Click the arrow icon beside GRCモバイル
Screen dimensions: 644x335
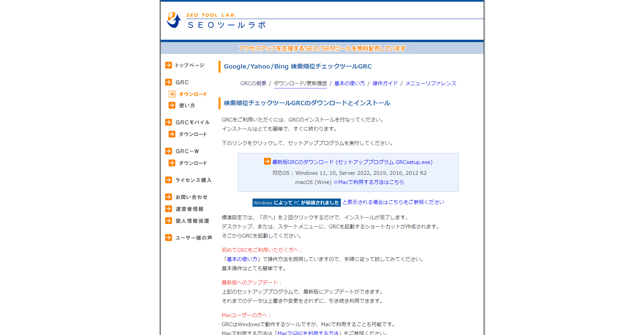[x=169, y=122]
